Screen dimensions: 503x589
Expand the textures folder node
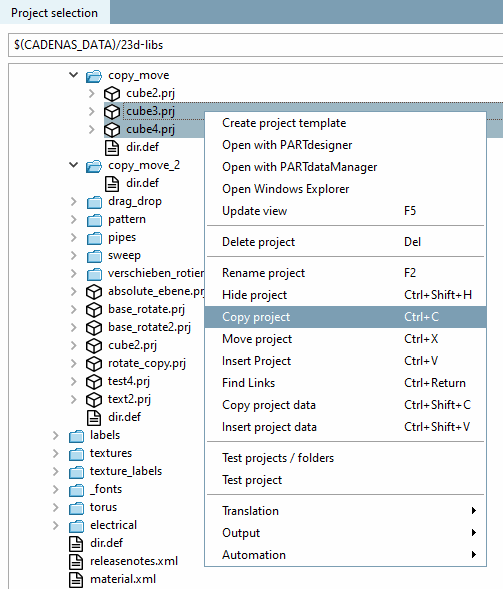tap(56, 453)
